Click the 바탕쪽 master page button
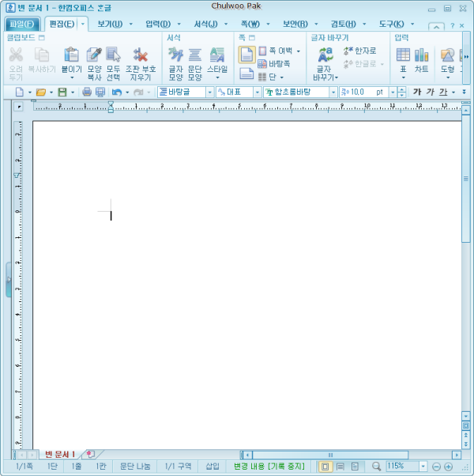This screenshot has width=474, height=476. point(274,64)
